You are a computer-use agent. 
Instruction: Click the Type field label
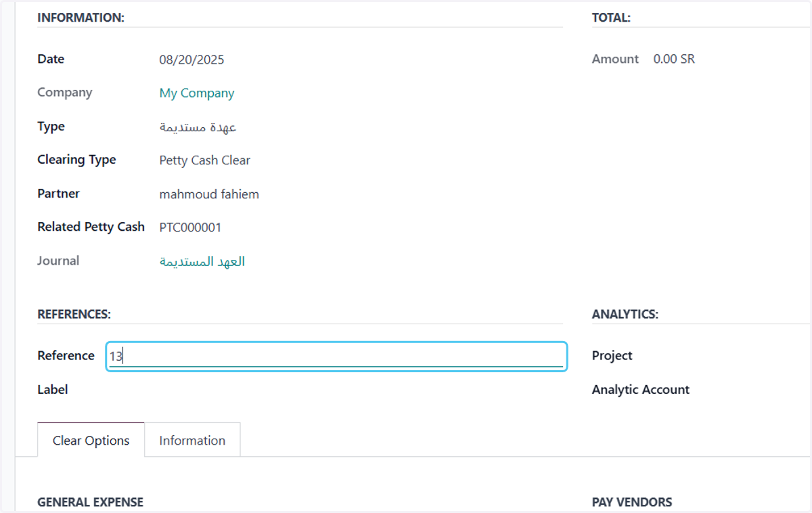click(x=51, y=127)
